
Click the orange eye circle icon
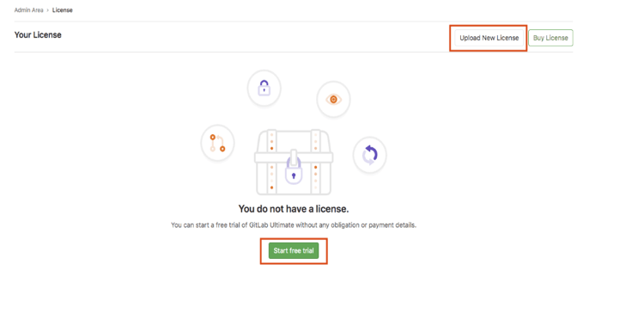[333, 99]
